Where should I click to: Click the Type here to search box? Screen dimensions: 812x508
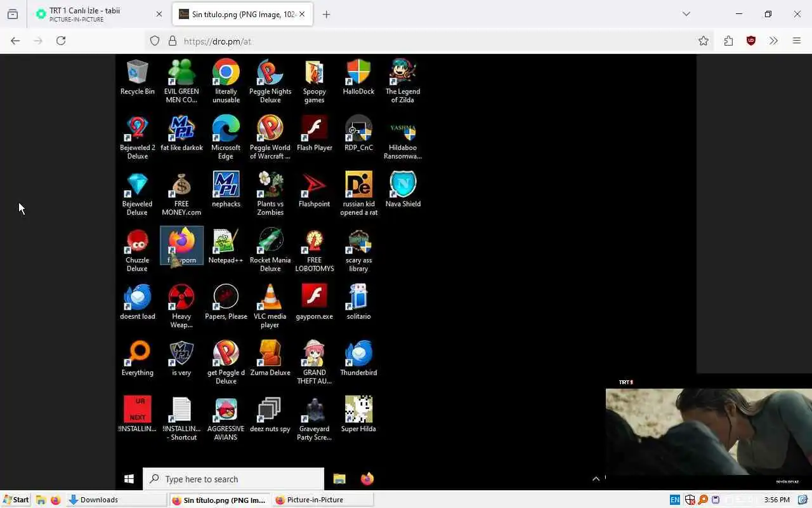[233, 479]
